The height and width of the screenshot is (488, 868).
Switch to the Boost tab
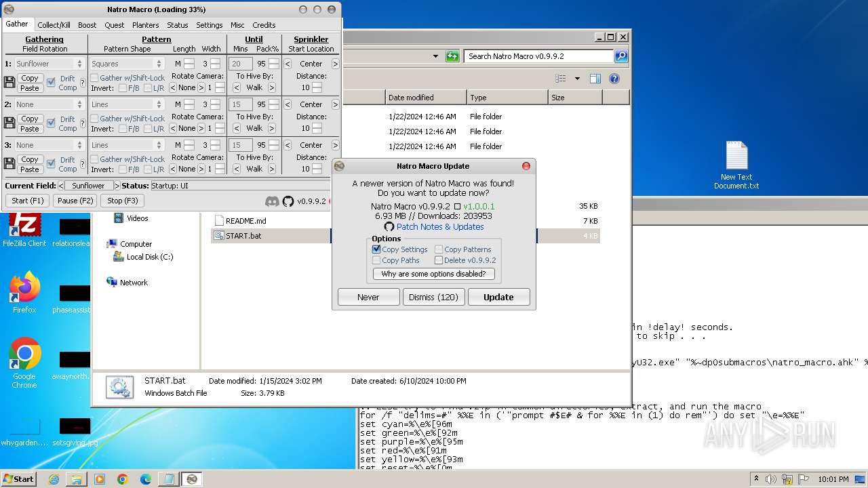pos(87,25)
